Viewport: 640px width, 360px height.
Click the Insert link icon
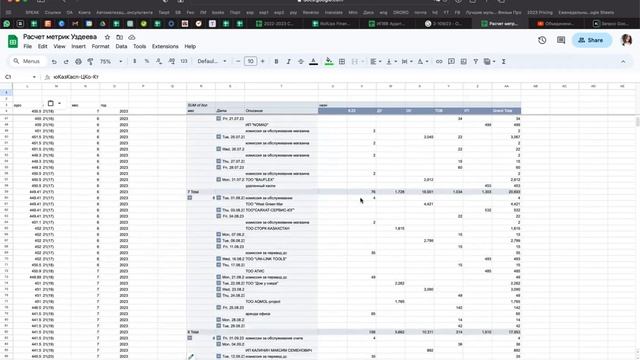click(439, 61)
